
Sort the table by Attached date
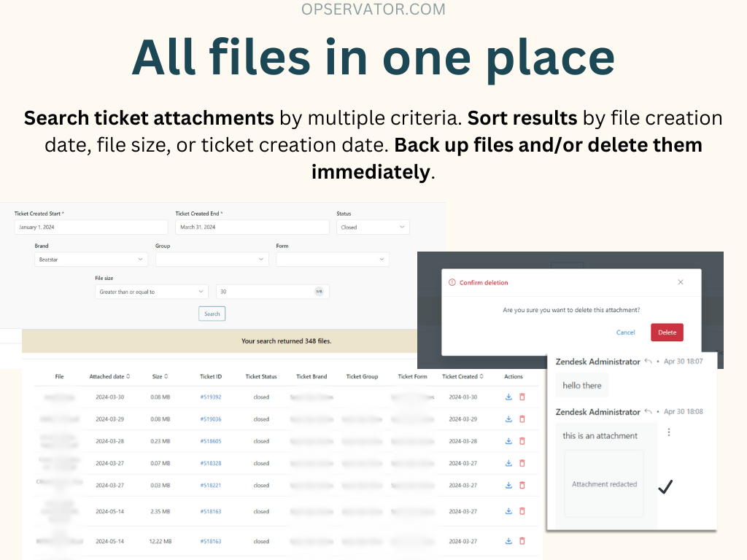109,377
